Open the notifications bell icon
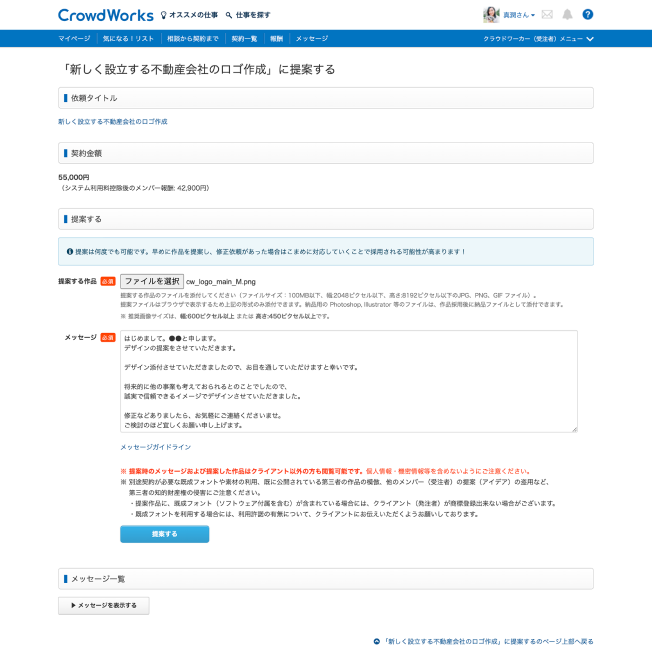The height and width of the screenshot is (652, 652). coord(567,15)
